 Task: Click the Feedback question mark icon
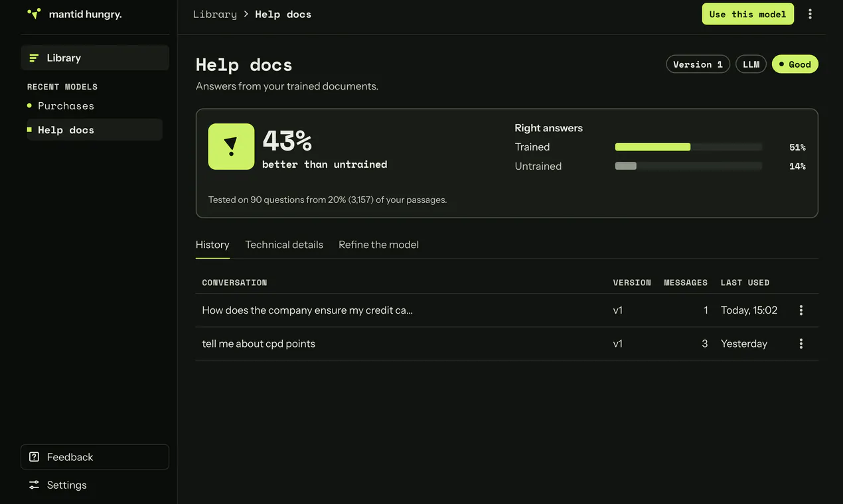pyautogui.click(x=34, y=457)
